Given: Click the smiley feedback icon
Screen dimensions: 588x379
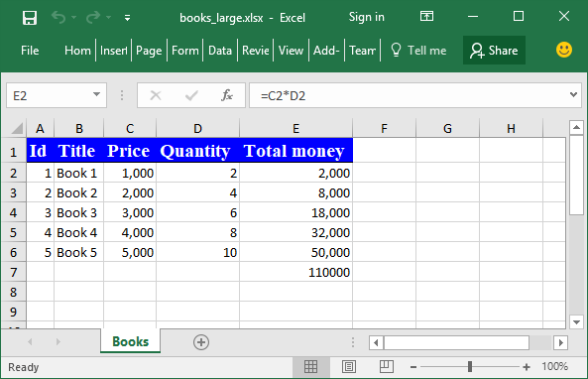Looking at the screenshot, I should [564, 50].
